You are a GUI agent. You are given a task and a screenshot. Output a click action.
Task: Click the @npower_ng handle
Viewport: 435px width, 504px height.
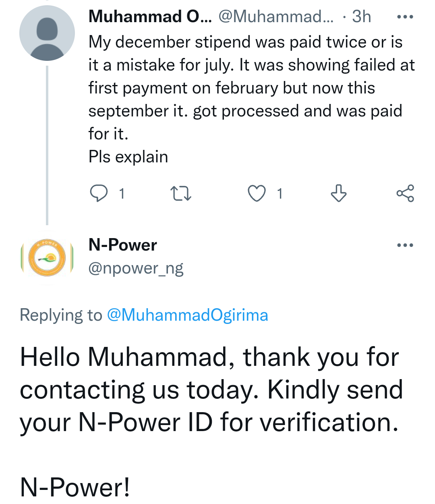click(x=136, y=268)
